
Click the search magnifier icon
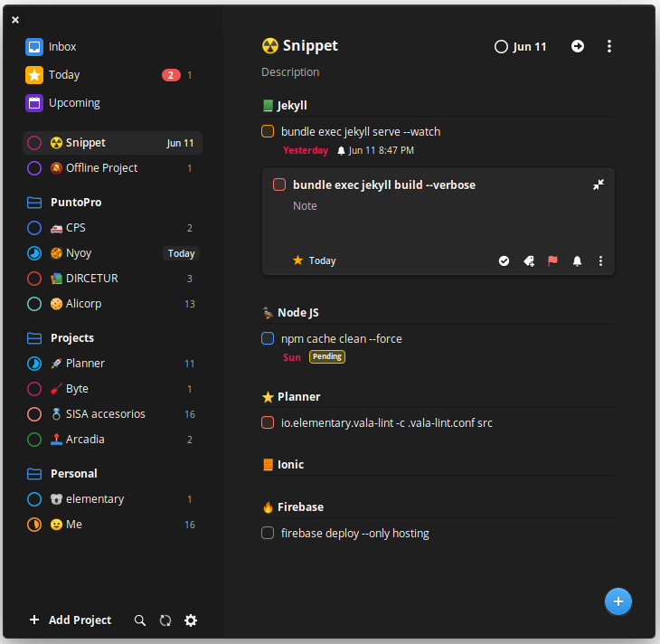(140, 620)
